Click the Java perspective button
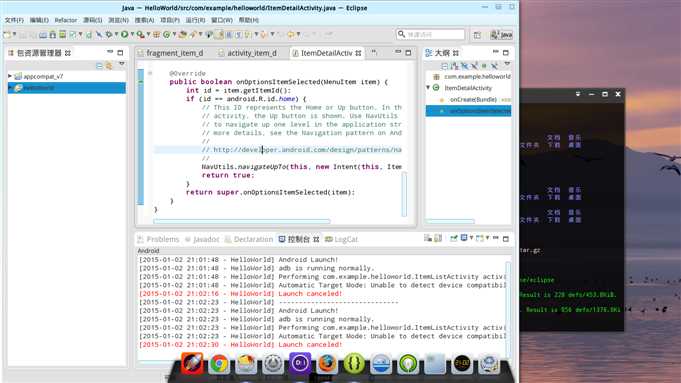681x383 pixels. 502,35
